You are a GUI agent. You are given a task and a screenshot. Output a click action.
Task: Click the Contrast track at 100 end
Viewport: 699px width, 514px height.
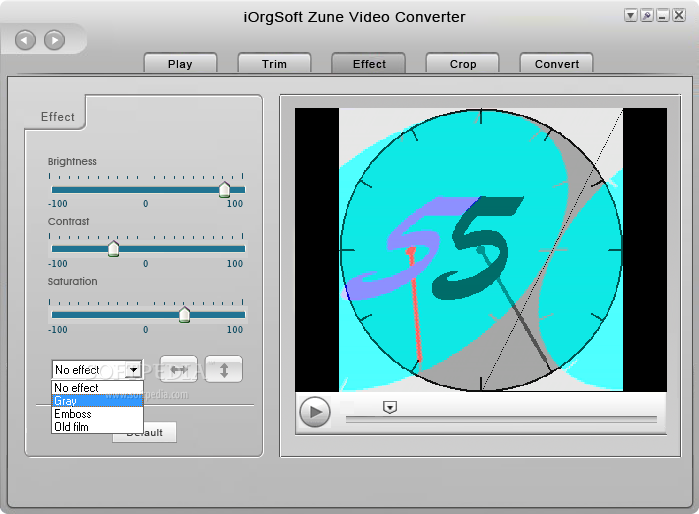[x=241, y=248]
